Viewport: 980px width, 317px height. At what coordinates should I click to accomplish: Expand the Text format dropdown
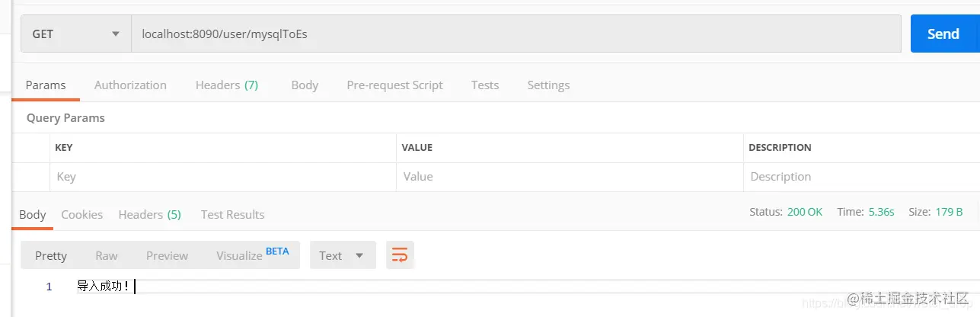(x=343, y=255)
